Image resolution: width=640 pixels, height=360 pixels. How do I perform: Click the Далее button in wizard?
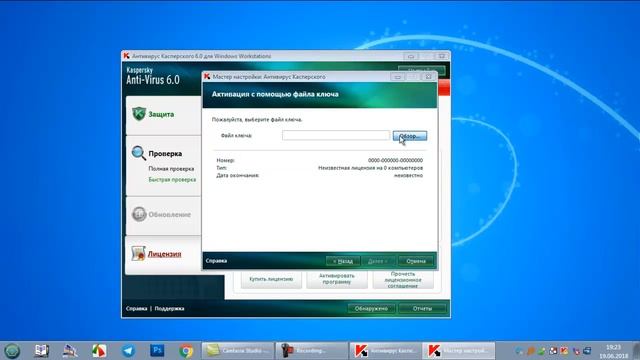click(x=378, y=261)
